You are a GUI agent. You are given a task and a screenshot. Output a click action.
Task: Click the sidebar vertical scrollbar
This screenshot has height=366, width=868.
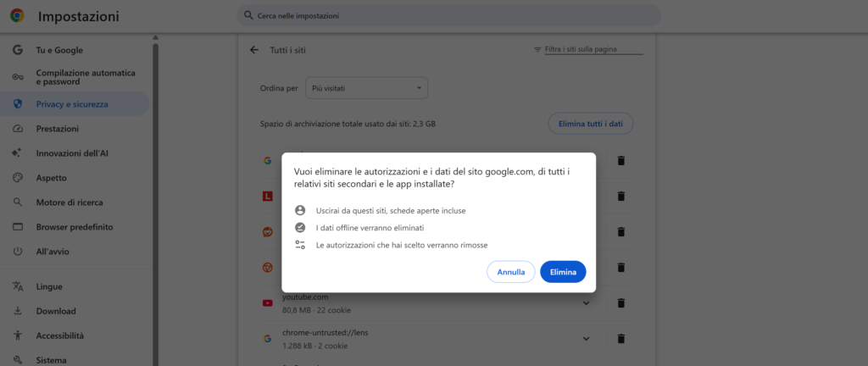click(156, 204)
